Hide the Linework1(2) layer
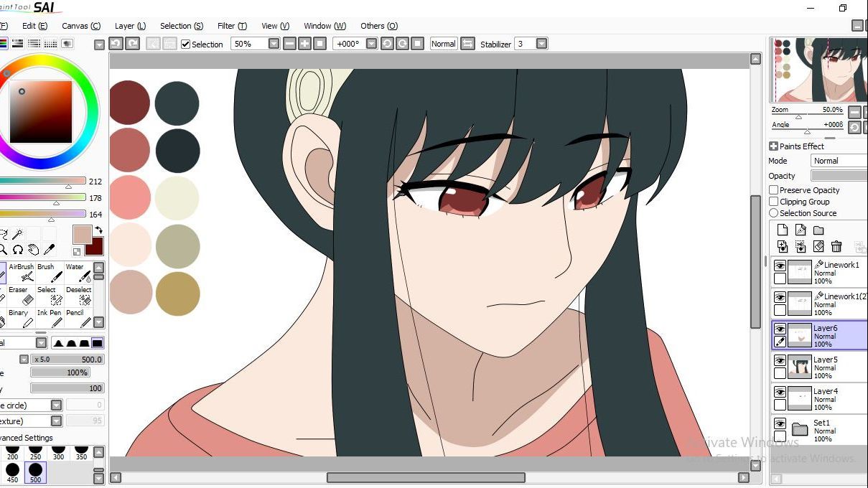This screenshot has width=868, height=488. click(780, 298)
